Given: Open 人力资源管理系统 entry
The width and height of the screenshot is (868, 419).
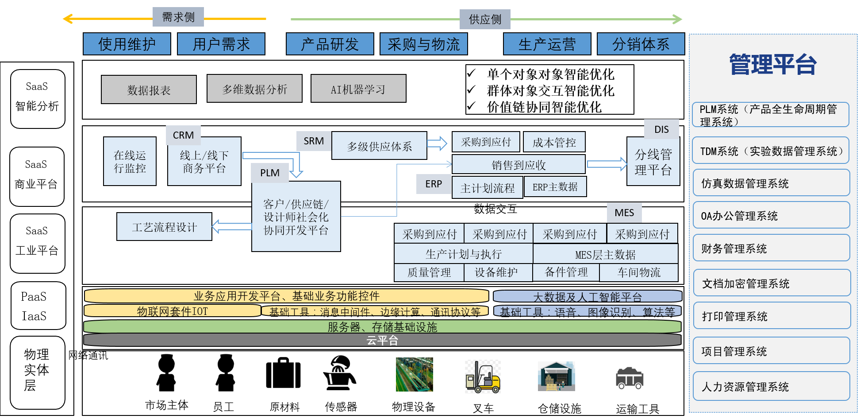Looking at the screenshot, I should click(x=771, y=386).
